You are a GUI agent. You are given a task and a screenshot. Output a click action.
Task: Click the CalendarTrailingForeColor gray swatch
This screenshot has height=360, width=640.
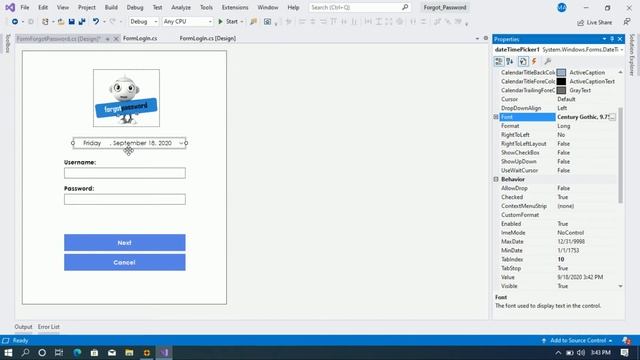point(561,90)
